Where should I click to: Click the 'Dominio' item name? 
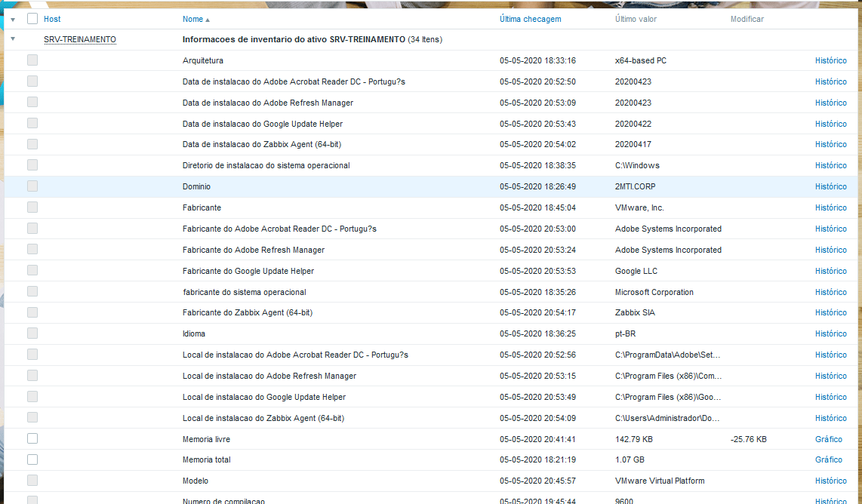point(196,186)
